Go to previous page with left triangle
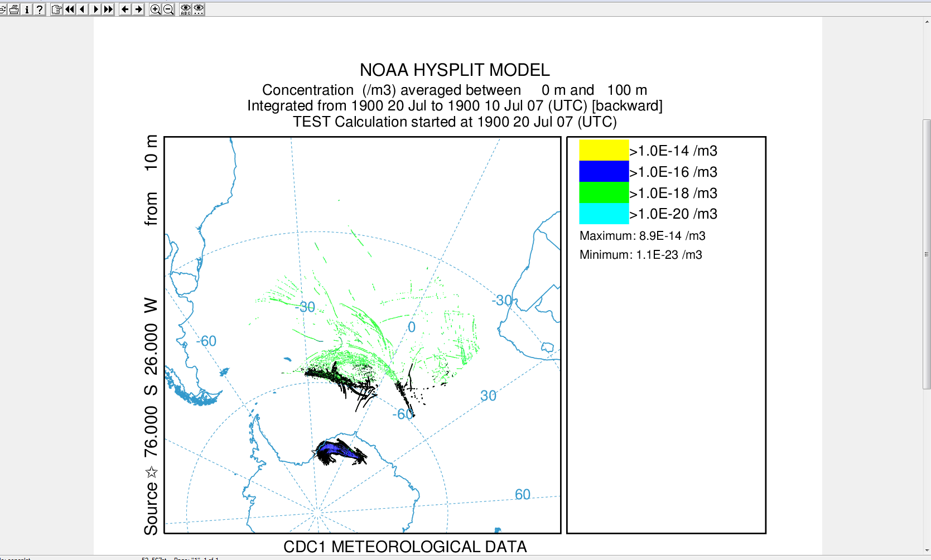Screen dimensions: 931x560 coord(82,9)
